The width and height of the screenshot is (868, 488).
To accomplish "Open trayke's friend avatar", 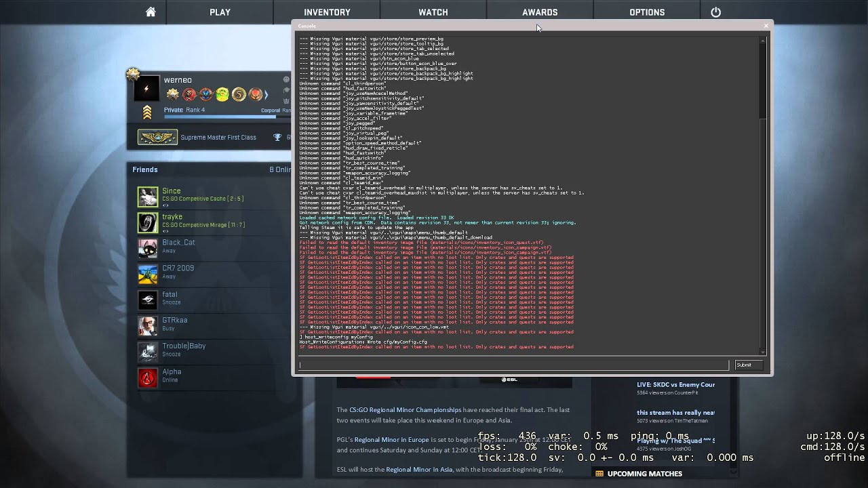I will pos(147,222).
